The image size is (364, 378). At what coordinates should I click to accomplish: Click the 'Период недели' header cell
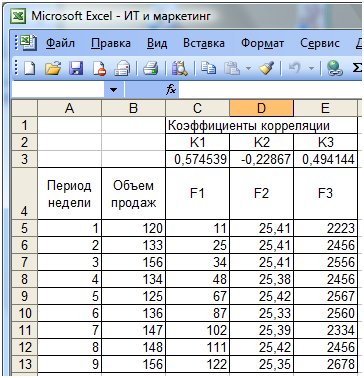click(x=69, y=193)
